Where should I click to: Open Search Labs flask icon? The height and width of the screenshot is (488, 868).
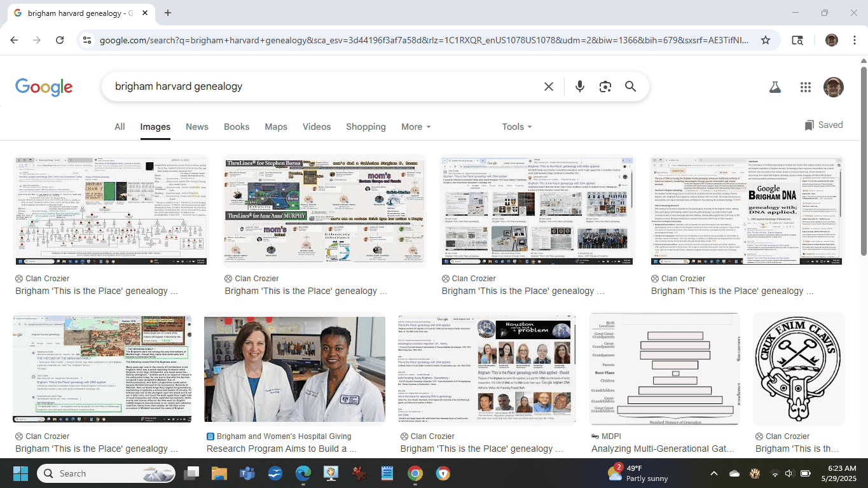775,87
